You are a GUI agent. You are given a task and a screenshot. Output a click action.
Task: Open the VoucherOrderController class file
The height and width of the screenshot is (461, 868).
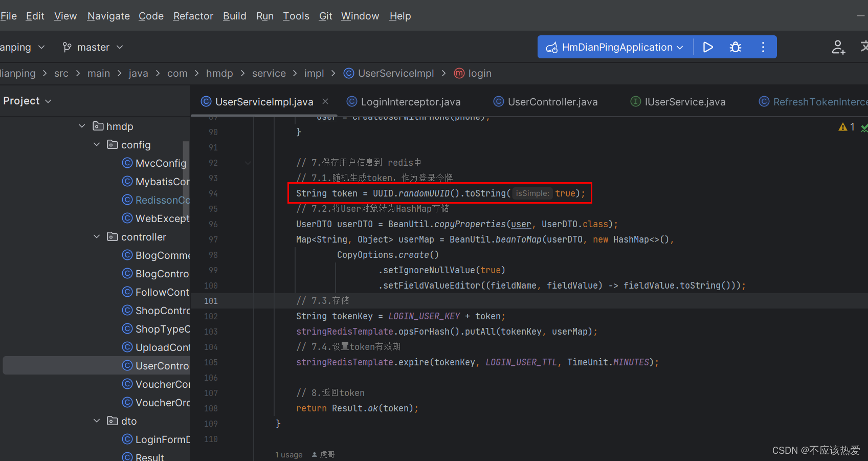coord(156,403)
